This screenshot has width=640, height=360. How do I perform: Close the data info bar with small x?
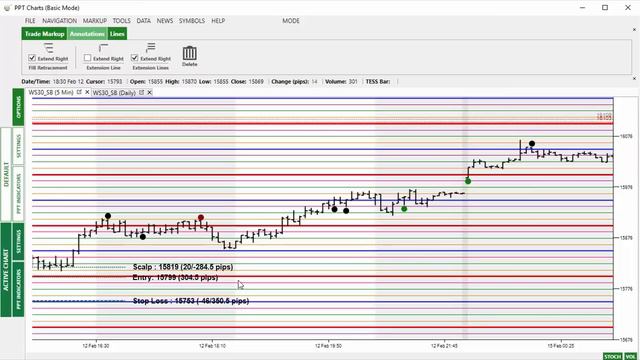click(634, 78)
